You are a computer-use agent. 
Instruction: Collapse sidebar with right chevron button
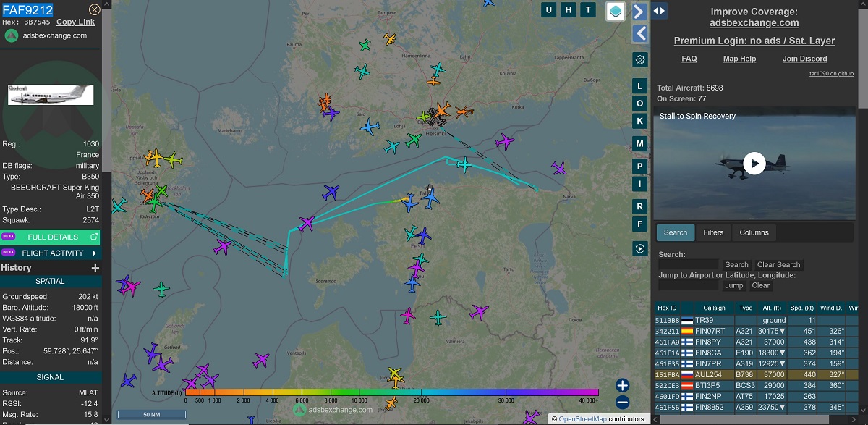639,12
